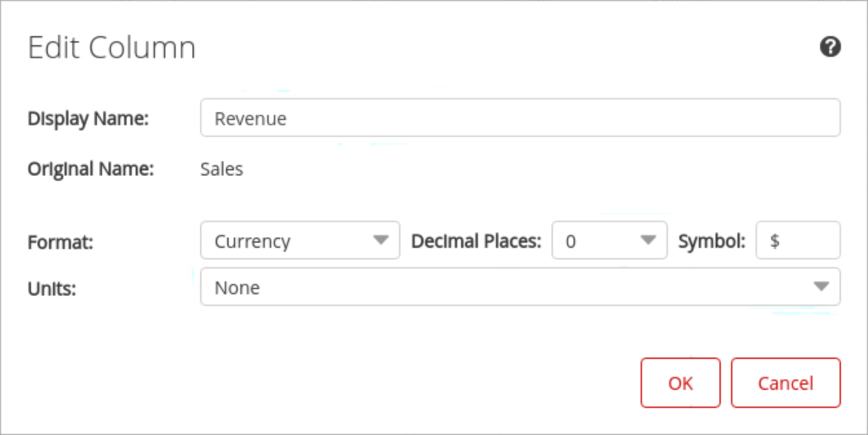Click the "Format:" label
Viewport: 868px width, 435px height.
point(61,242)
